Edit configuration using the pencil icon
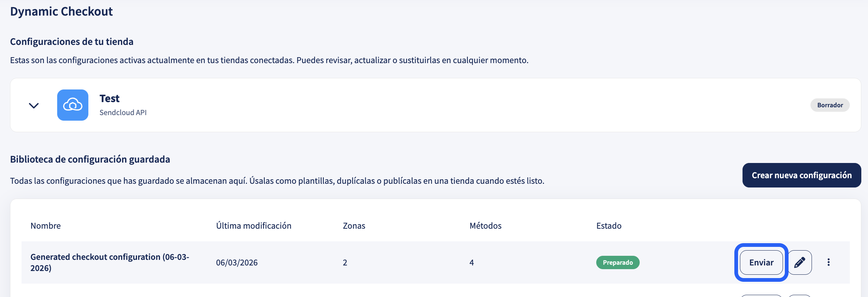Image resolution: width=868 pixels, height=297 pixels. coord(800,262)
